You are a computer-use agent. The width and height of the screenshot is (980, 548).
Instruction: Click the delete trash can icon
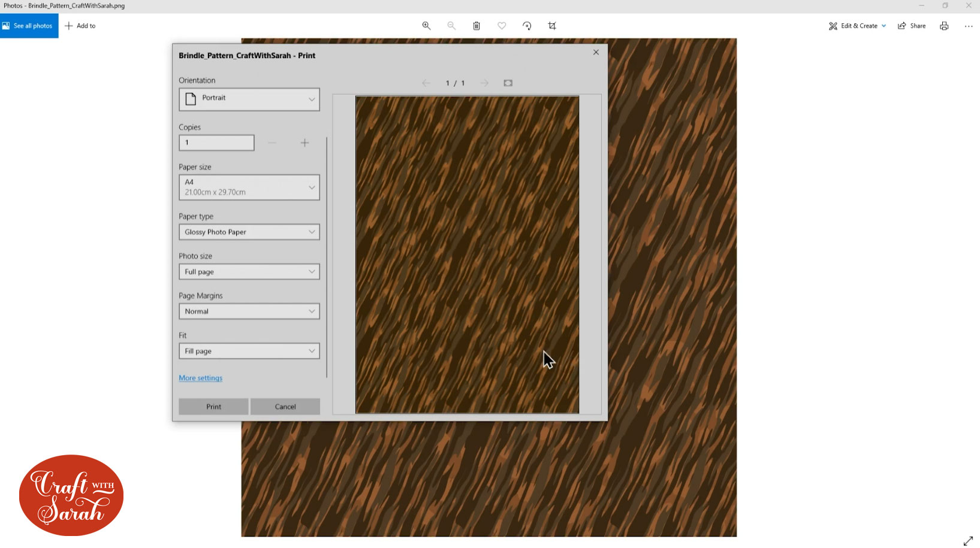(x=477, y=26)
